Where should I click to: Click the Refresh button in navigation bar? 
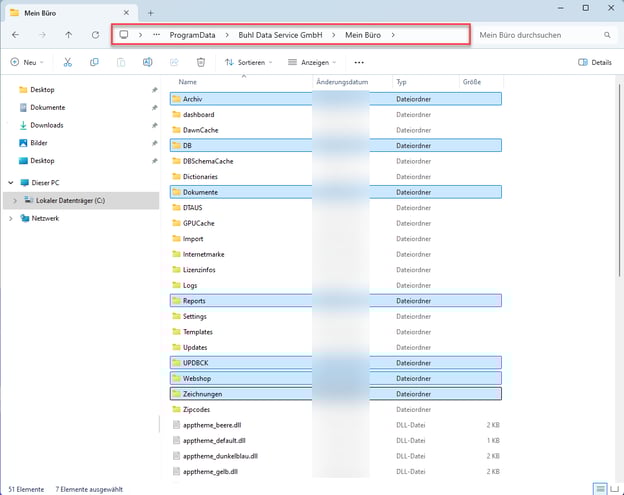tap(95, 35)
